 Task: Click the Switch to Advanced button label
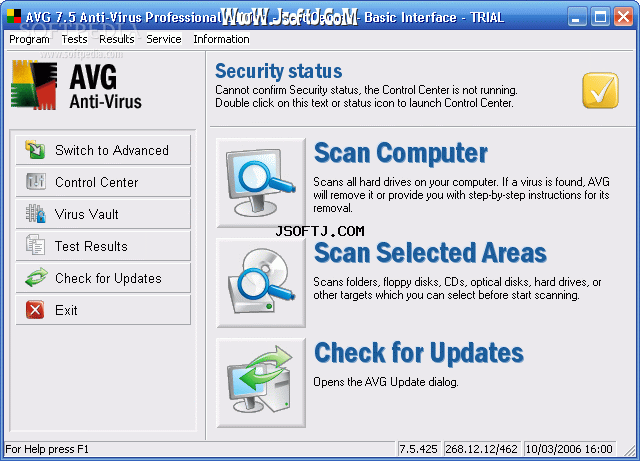click(x=112, y=150)
